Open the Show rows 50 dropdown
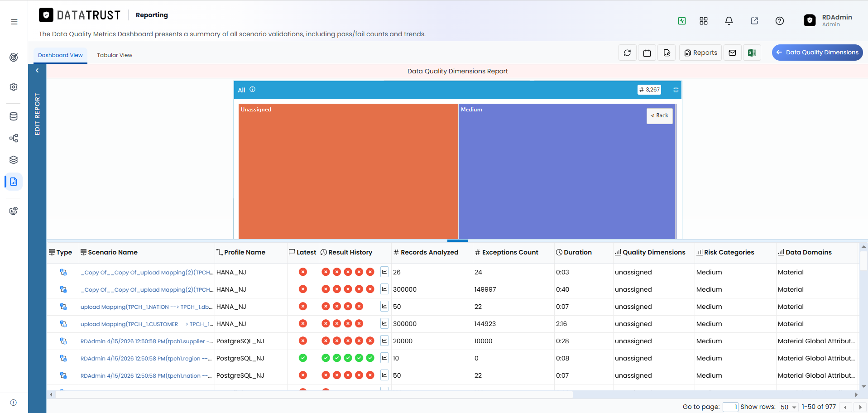The height and width of the screenshot is (413, 868). click(x=788, y=407)
